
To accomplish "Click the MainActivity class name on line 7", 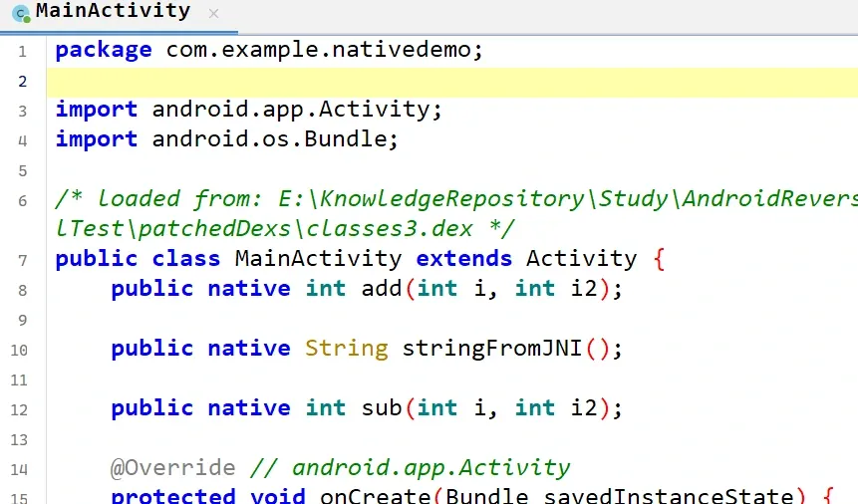I will point(319,258).
